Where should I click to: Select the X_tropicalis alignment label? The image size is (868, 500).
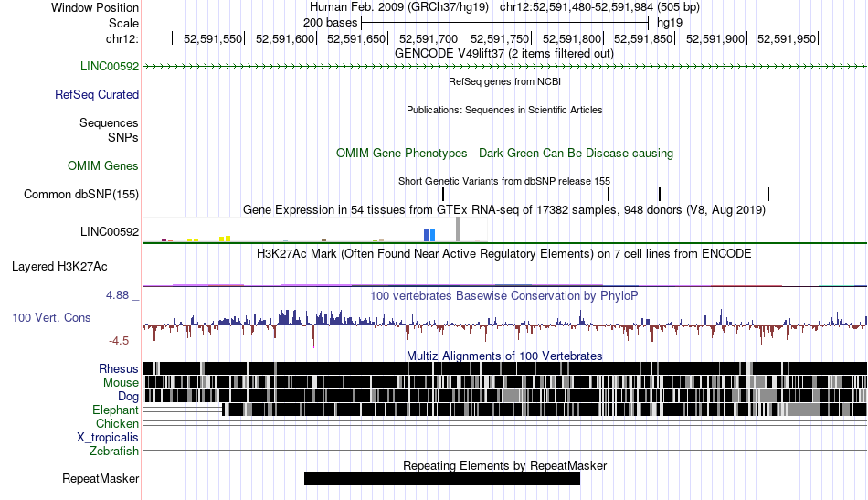pyautogui.click(x=108, y=438)
